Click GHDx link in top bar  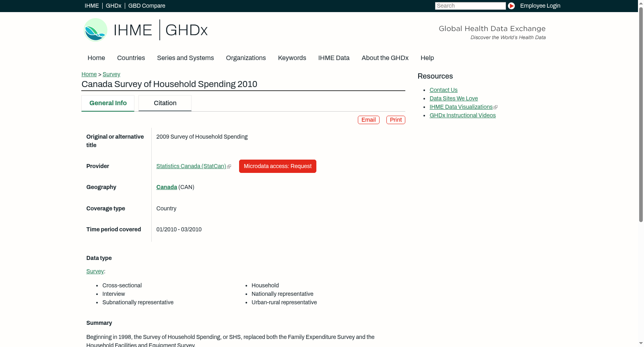coord(114,6)
